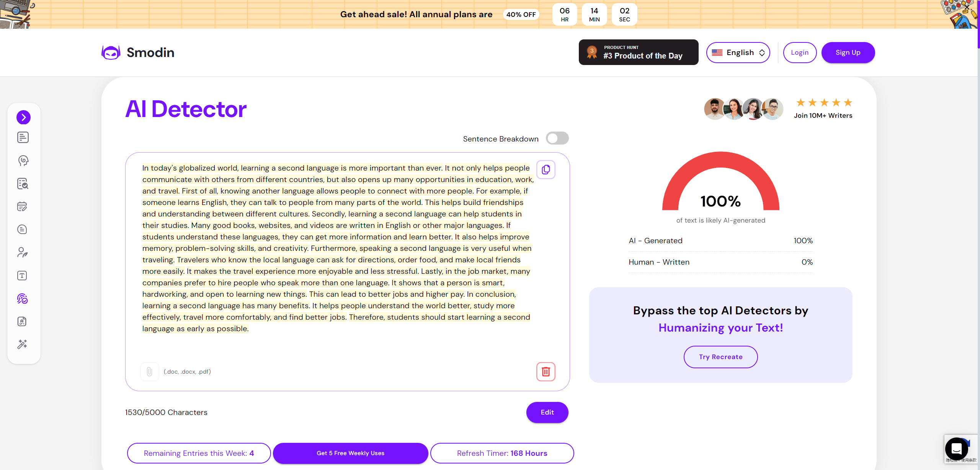This screenshot has height=470, width=980.
Task: Expand the sidebar with the purple arrow
Action: pos(23,117)
